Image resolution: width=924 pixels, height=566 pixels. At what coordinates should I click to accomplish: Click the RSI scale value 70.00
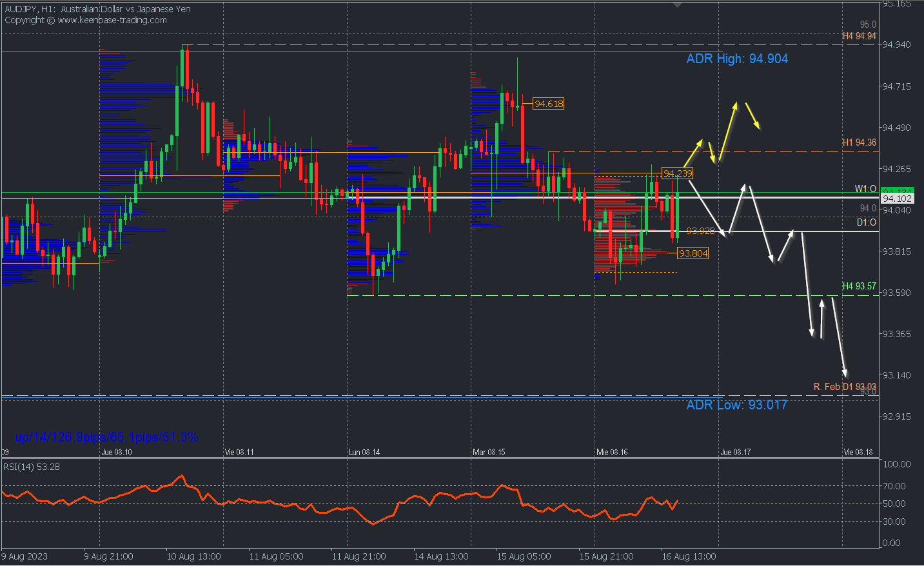click(x=895, y=486)
